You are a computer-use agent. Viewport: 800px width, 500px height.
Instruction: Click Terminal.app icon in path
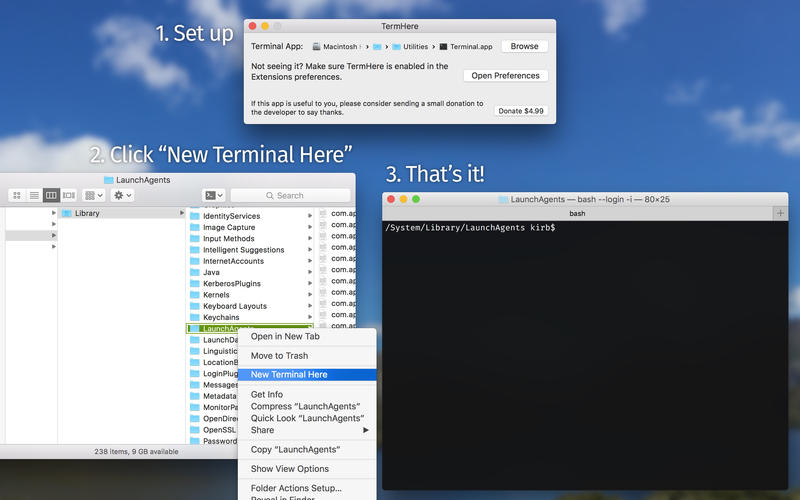pyautogui.click(x=443, y=46)
